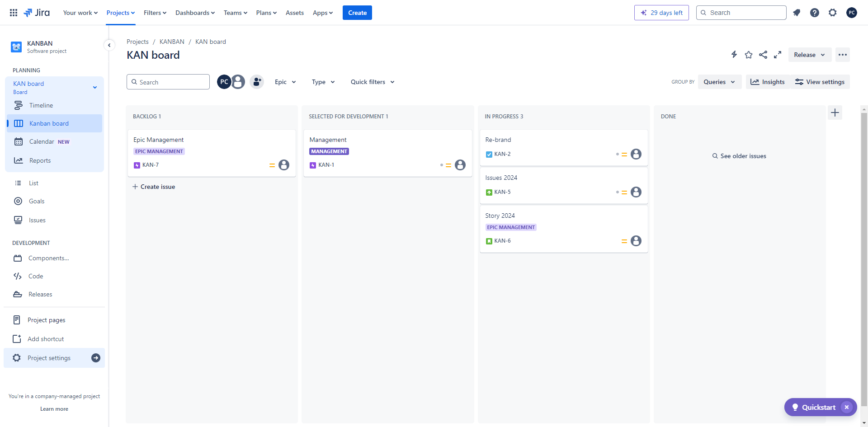Viewport: 868px width, 427px height.
Task: Open the help question mark icon
Action: pyautogui.click(x=814, y=13)
